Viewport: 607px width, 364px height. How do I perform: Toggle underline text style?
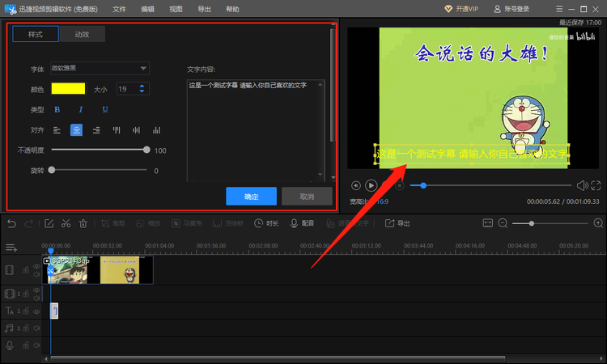[x=105, y=110]
